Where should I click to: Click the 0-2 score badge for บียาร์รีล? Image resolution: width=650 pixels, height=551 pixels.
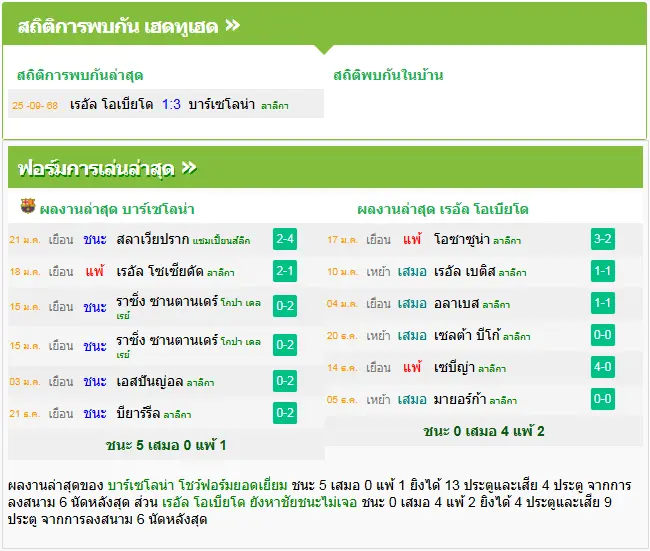(x=285, y=413)
